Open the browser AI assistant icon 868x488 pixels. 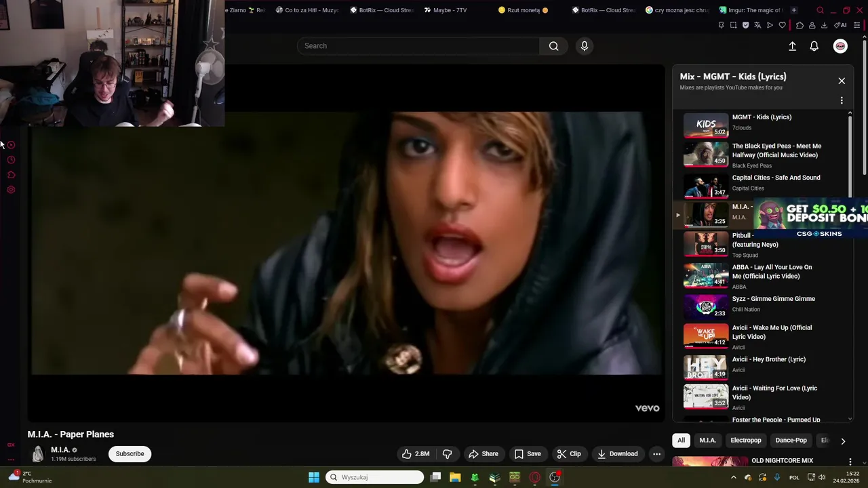coord(840,25)
